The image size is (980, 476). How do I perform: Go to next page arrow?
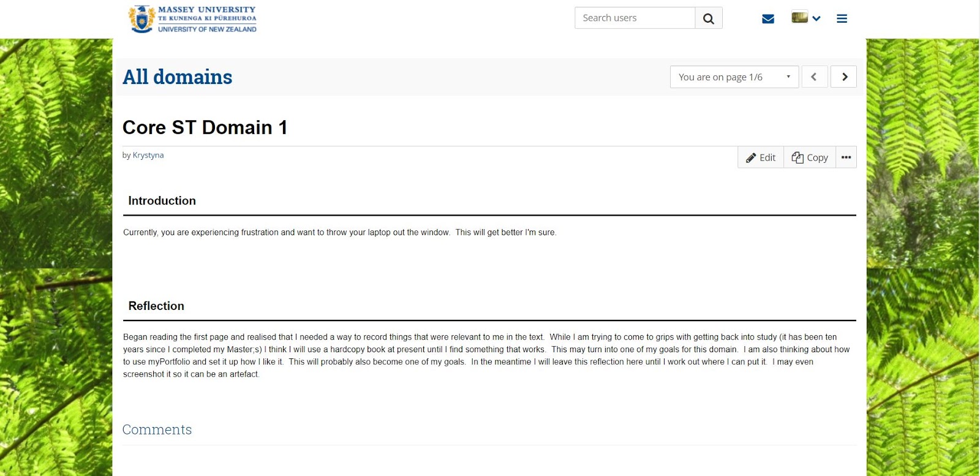[x=844, y=77]
